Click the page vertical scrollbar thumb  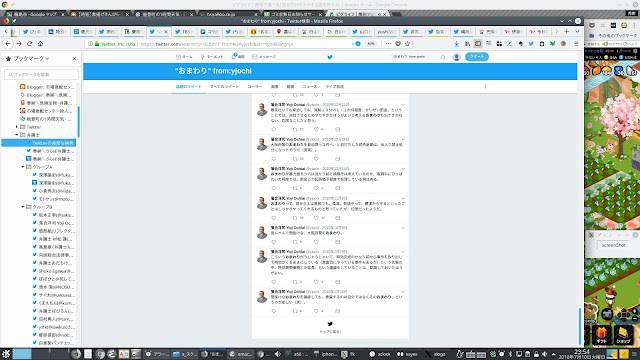coord(580,327)
